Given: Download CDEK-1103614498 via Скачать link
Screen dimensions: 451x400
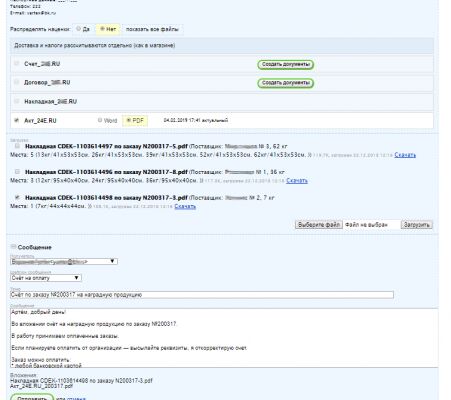Looking at the screenshot, I should click(x=185, y=206).
